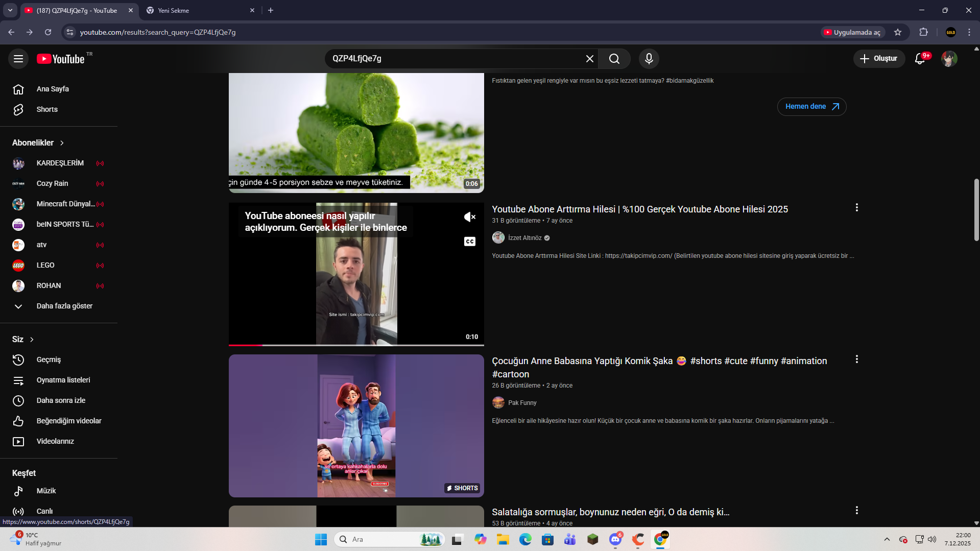980x551 pixels.
Task: Run search with the magnifier button
Action: pos(614,59)
